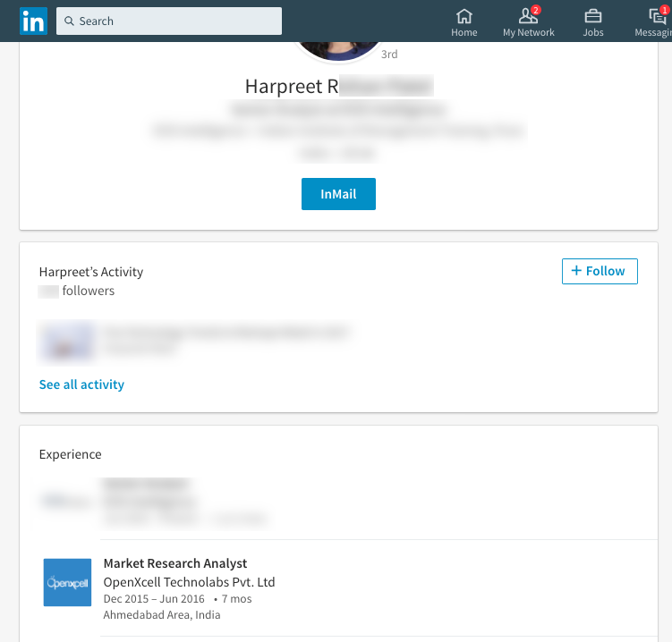The height and width of the screenshot is (642, 672).
Task: Click the followers count text
Action: click(77, 291)
